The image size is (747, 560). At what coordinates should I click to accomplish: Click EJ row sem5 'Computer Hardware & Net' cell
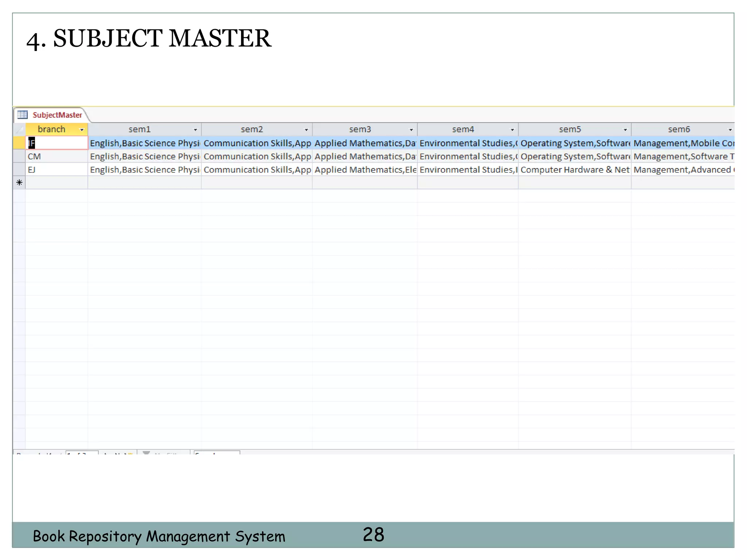(575, 170)
